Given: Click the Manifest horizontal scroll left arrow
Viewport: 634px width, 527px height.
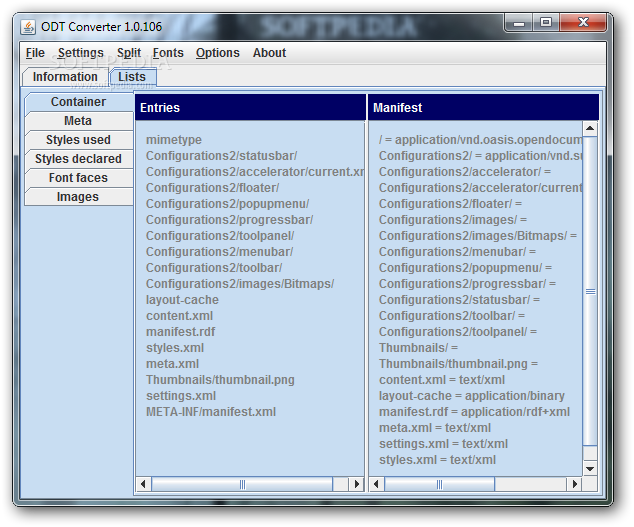Looking at the screenshot, I should pos(376,484).
